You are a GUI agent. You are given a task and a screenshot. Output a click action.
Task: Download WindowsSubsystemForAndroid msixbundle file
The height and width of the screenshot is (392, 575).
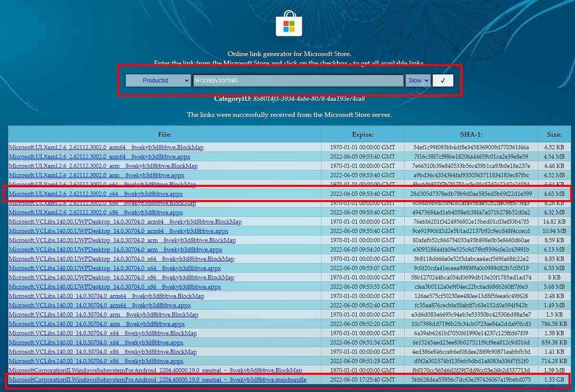coord(157,380)
